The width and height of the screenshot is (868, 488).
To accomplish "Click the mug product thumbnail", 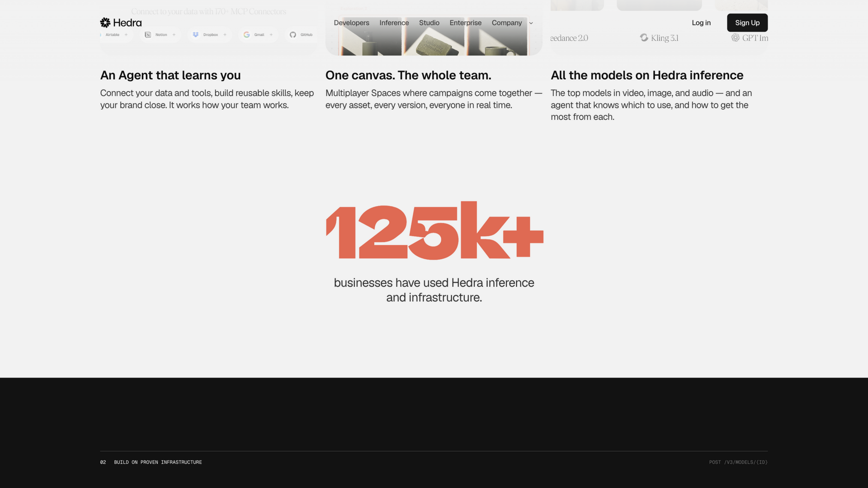I will pos(497,37).
